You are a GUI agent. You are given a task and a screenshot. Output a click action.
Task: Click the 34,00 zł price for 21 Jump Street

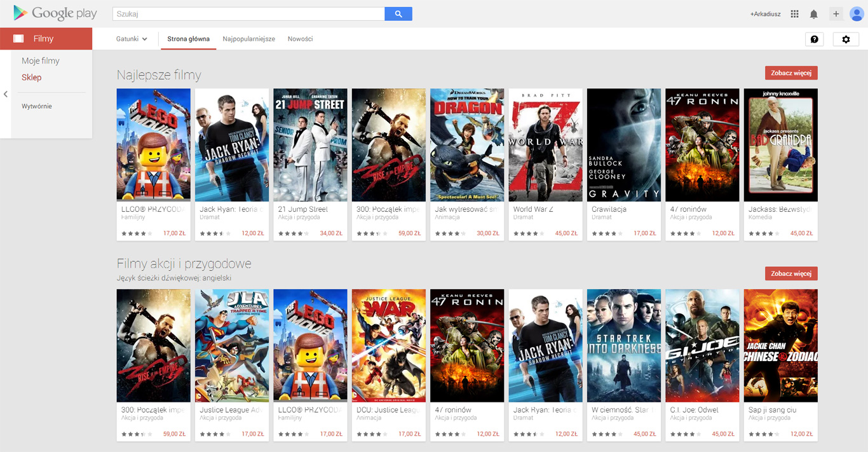331,233
